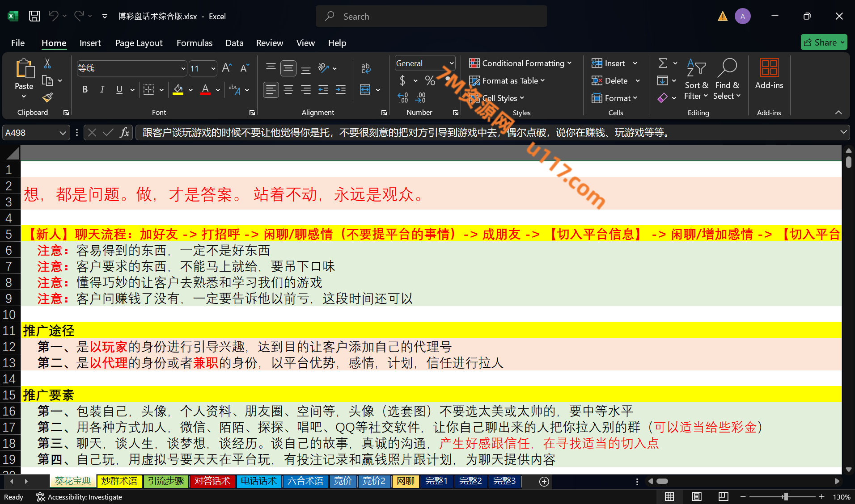855x504 pixels.
Task: Click the AutoSum sigma icon
Action: click(x=663, y=63)
